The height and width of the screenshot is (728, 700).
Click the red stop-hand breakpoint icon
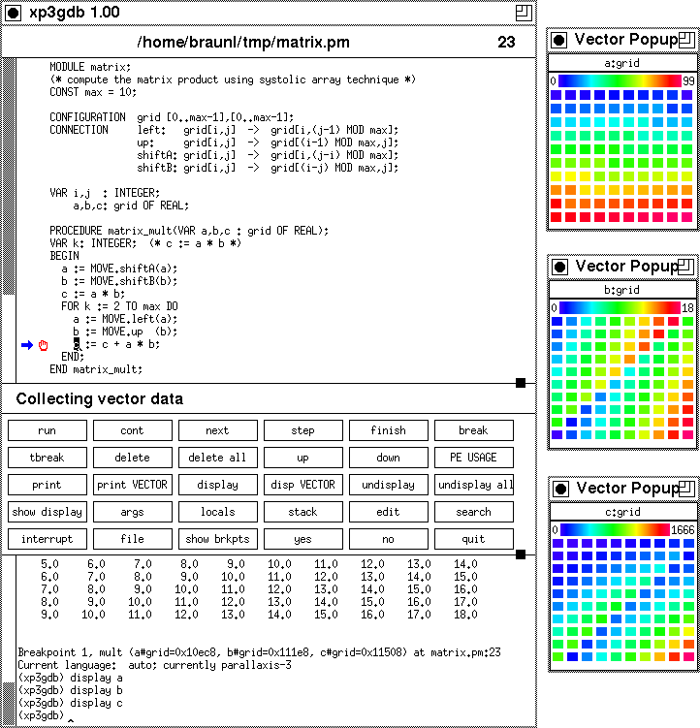click(43, 345)
